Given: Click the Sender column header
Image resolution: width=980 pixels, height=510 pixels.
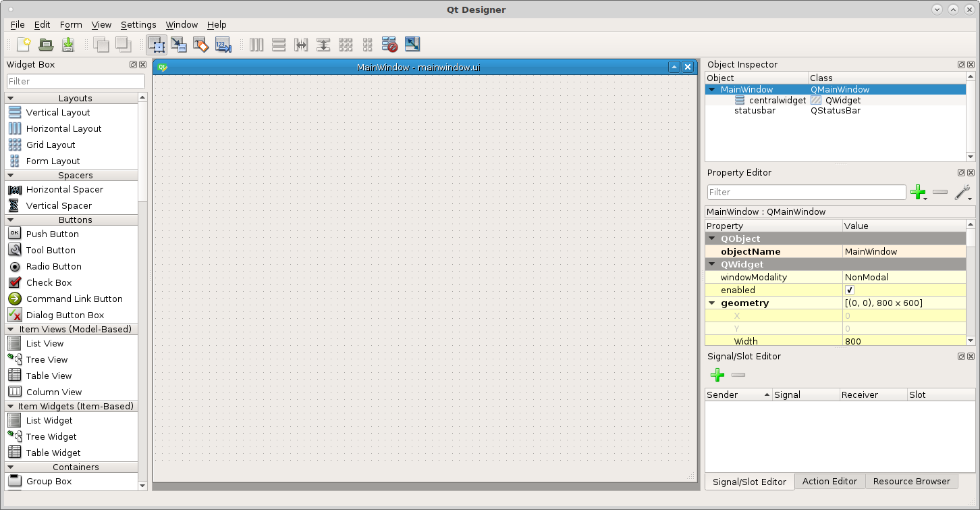Looking at the screenshot, I should (x=738, y=394).
